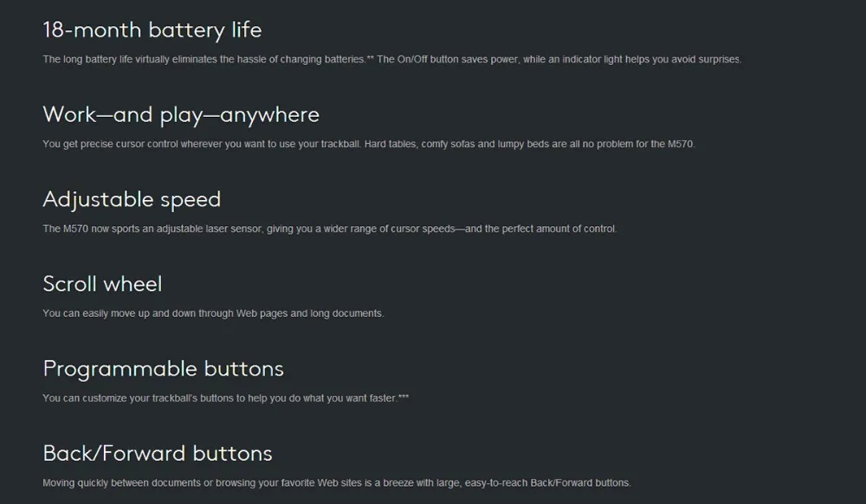Image resolution: width=866 pixels, height=504 pixels.
Task: Click the word "easy-to-reach"
Action: [x=496, y=483]
